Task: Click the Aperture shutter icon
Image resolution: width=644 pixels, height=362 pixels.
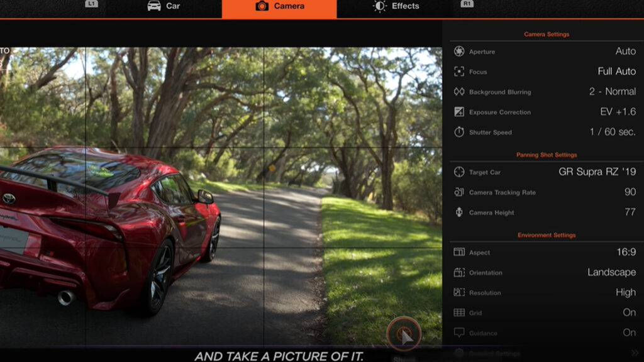Action: (458, 52)
